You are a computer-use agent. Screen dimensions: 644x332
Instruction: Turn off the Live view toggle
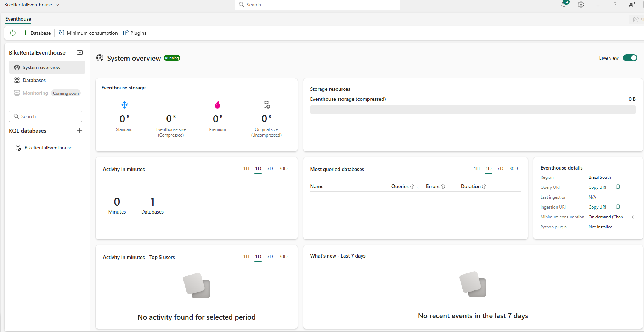pos(630,58)
